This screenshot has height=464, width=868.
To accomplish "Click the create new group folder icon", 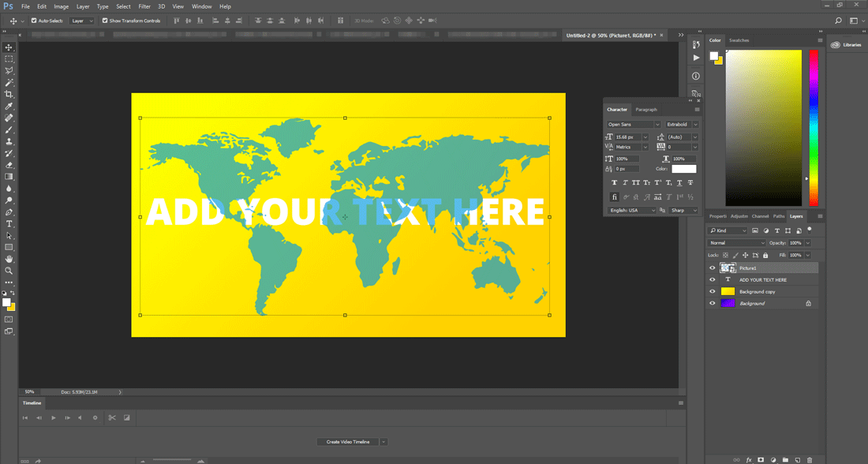I will click(785, 459).
